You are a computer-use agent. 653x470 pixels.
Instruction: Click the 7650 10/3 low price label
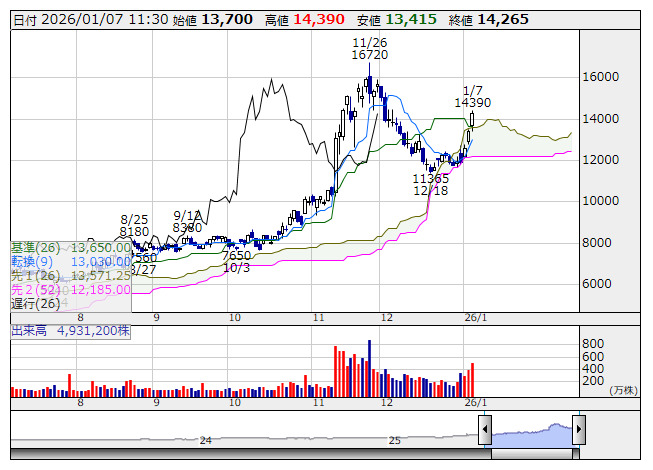[x=237, y=261]
